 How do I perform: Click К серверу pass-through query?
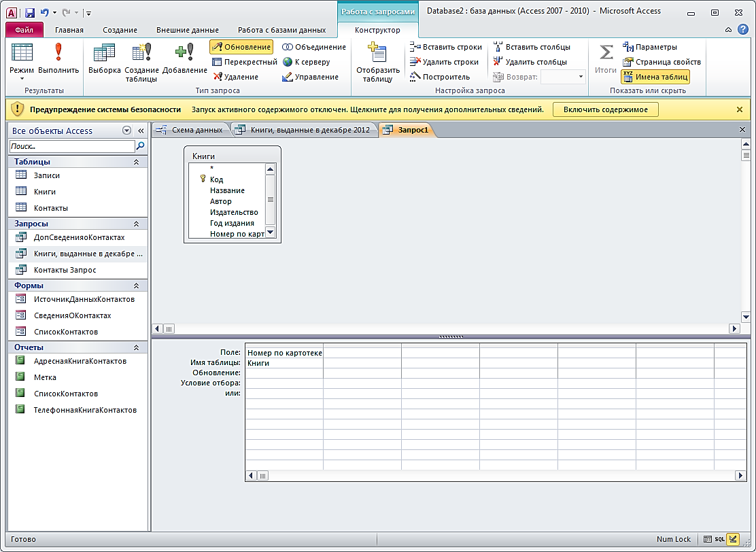click(307, 62)
